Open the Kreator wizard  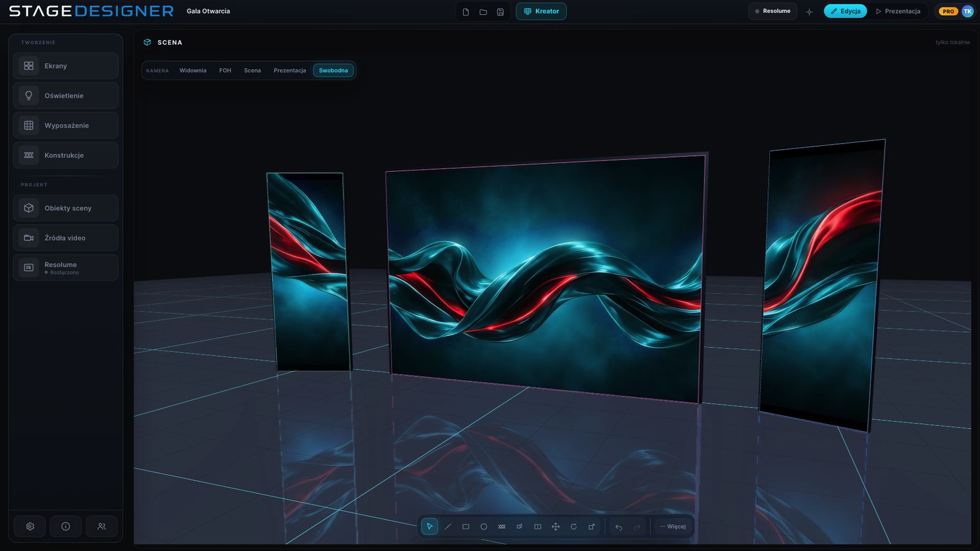[541, 11]
